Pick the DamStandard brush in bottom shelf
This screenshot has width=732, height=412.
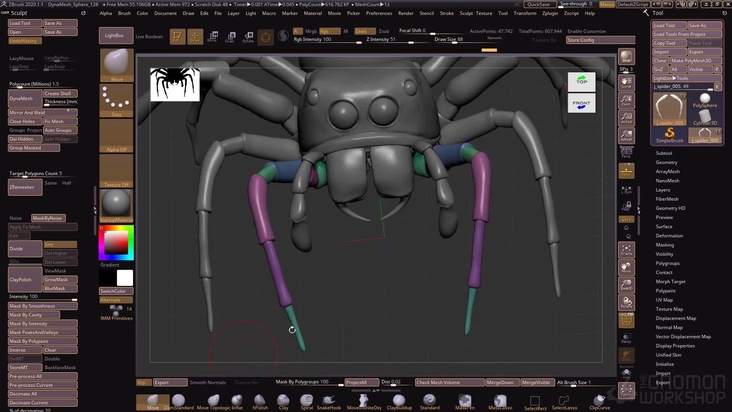[x=178, y=402]
